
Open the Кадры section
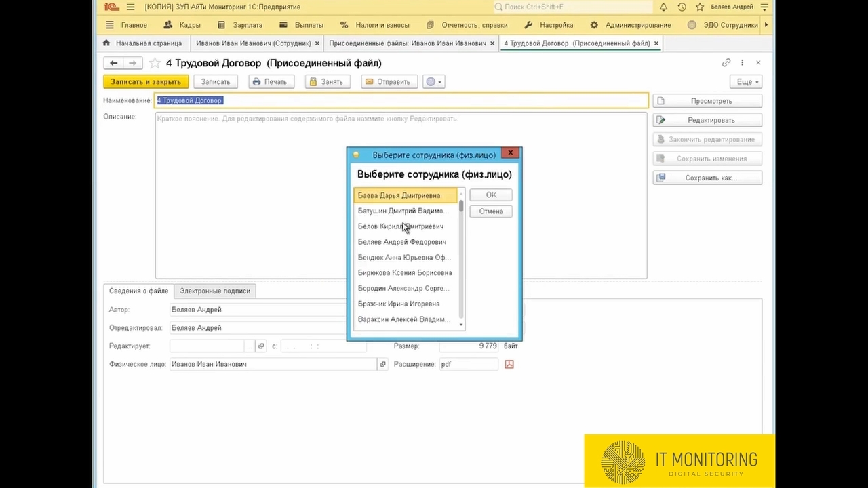pos(182,25)
